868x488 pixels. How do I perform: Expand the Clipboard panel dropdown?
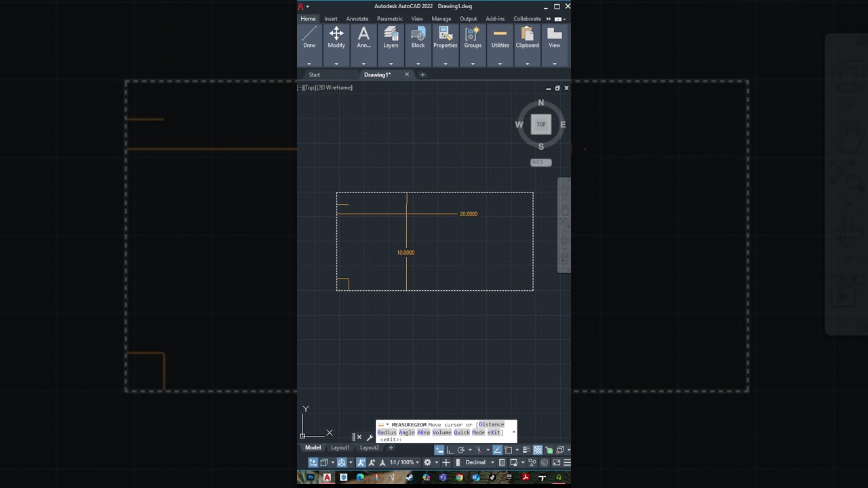click(528, 64)
